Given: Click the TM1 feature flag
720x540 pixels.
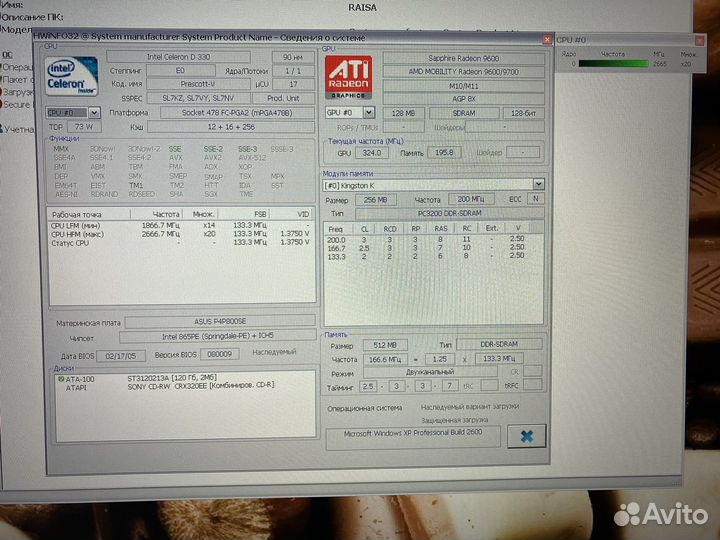Looking at the screenshot, I should [x=136, y=186].
